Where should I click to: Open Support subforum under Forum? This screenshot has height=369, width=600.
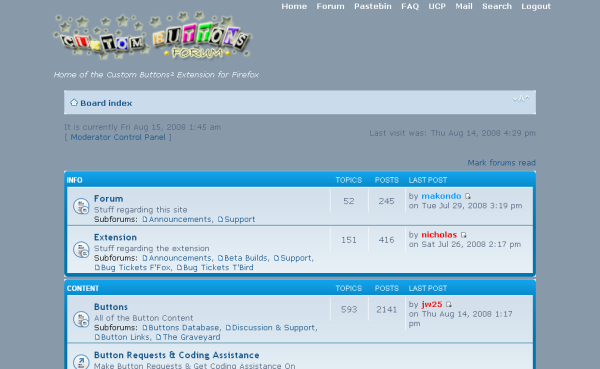[240, 219]
